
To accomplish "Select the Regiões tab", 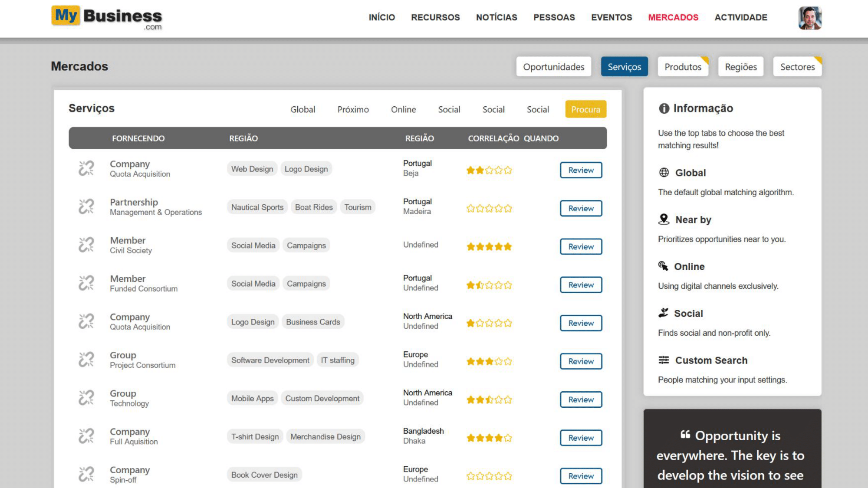I will [x=740, y=67].
